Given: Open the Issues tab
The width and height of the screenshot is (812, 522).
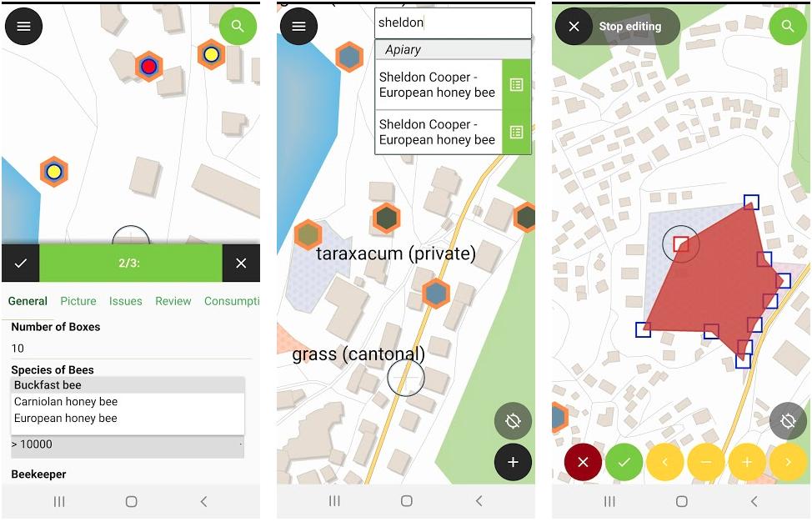Looking at the screenshot, I should click(x=125, y=301).
